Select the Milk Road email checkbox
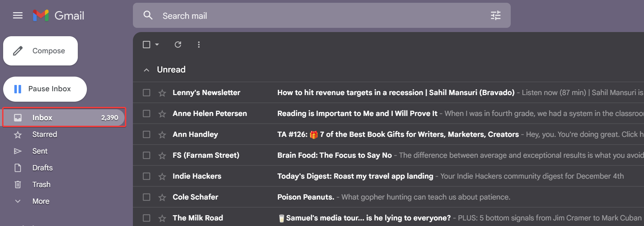644x226 pixels. point(147,218)
